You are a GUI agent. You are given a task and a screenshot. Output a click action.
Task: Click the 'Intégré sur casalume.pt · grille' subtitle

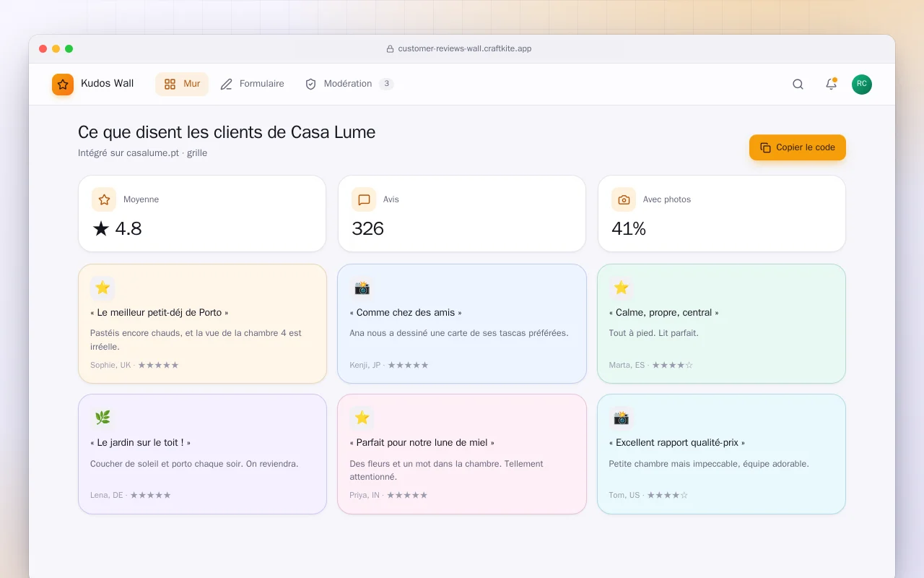[142, 153]
